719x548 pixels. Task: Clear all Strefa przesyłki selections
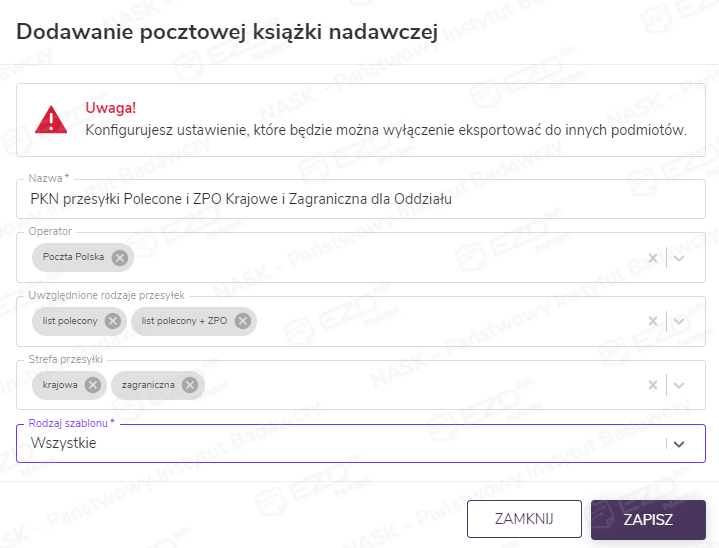[653, 385]
